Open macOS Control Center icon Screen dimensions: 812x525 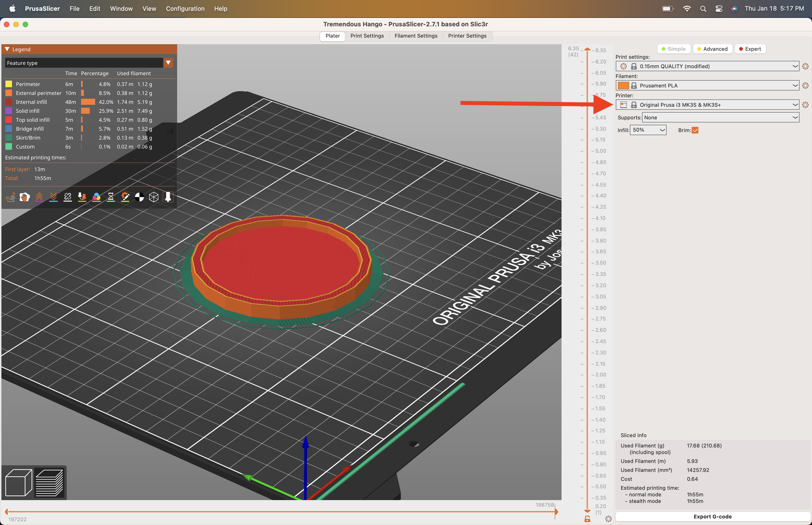pyautogui.click(x=719, y=8)
